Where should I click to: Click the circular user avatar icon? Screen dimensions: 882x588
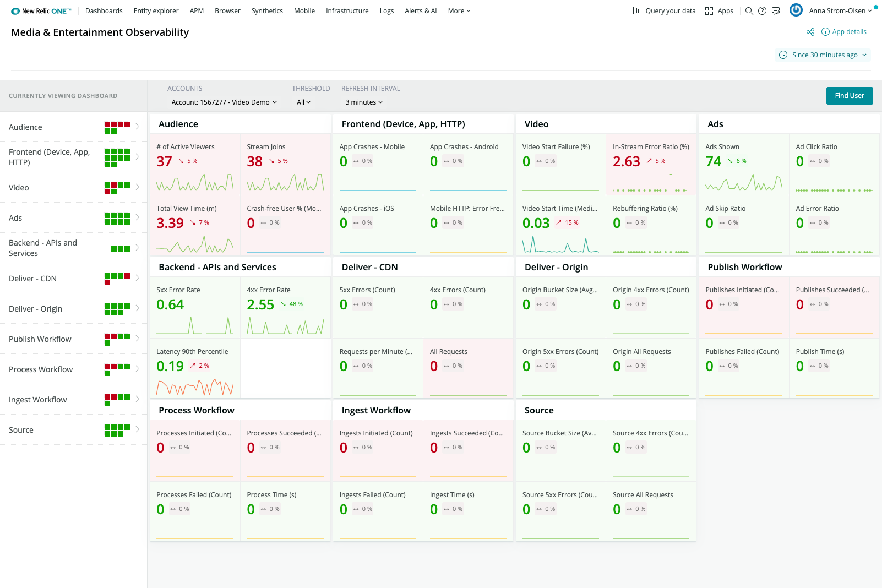click(796, 10)
